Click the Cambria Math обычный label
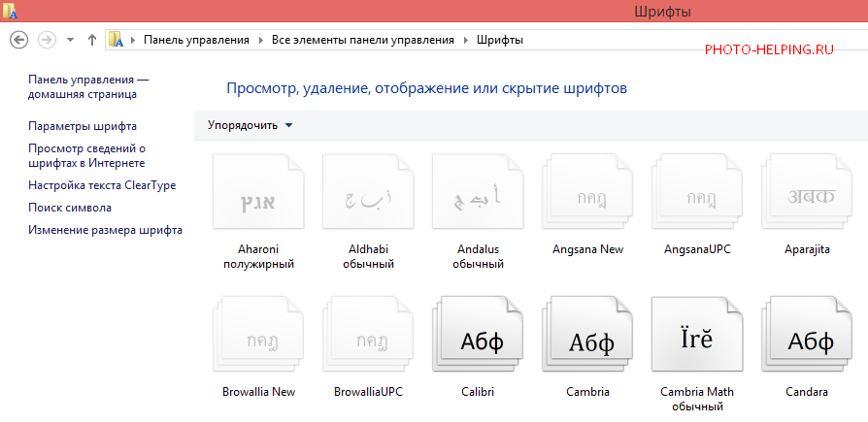 pyautogui.click(x=697, y=400)
